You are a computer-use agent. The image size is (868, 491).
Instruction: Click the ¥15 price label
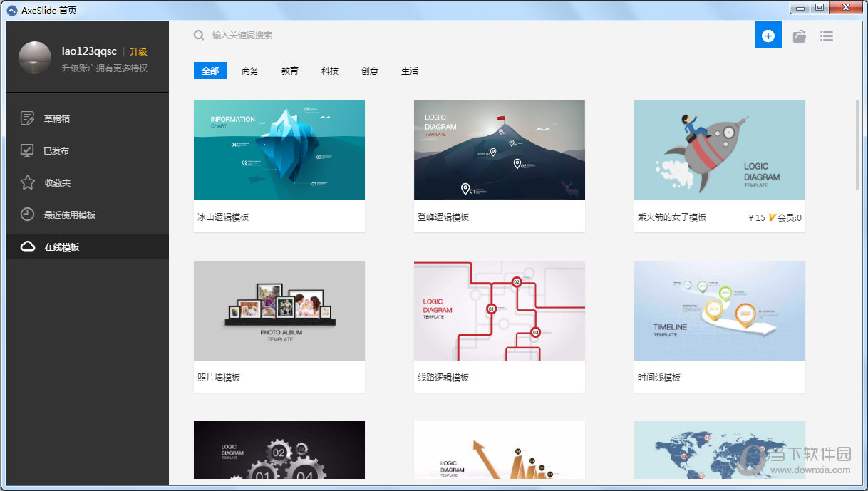(x=757, y=217)
